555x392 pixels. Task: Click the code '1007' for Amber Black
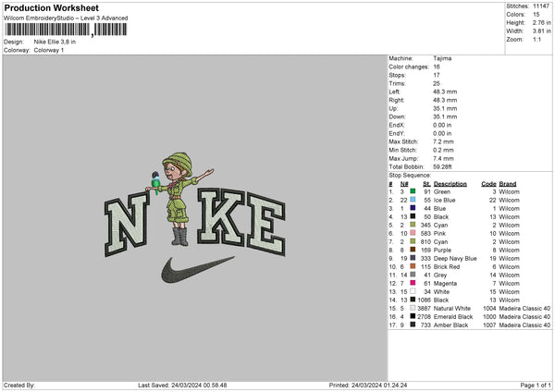(489, 325)
